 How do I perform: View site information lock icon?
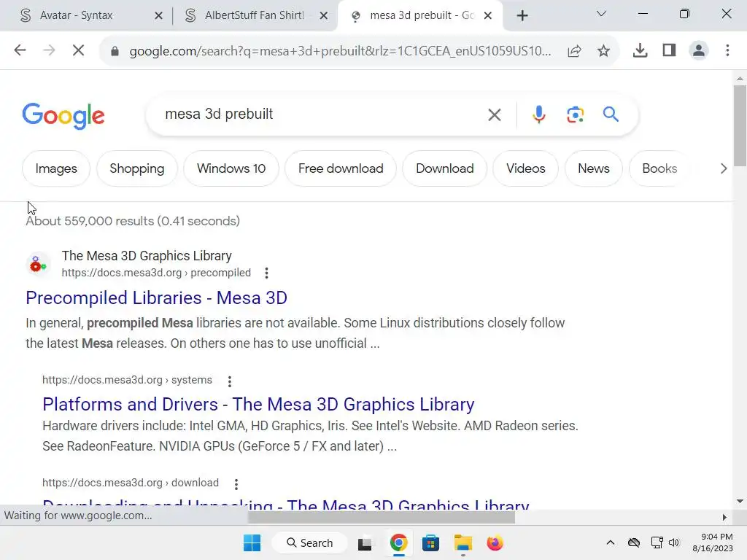click(x=115, y=50)
